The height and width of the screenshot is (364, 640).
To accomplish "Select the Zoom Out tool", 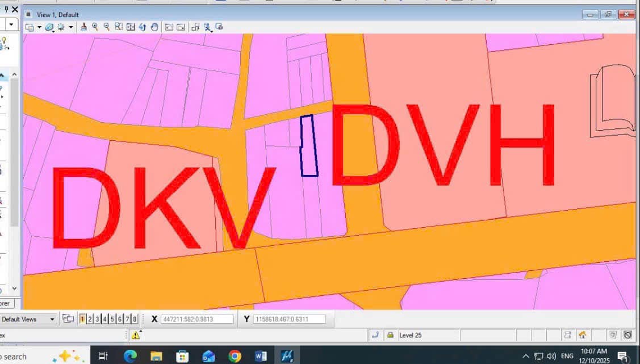I will coord(107,27).
